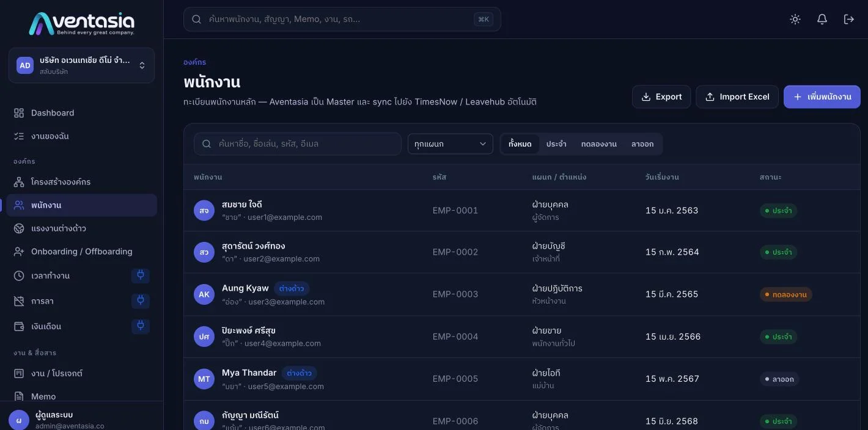Click the admin user avatar at sidebar bottom
Viewport: 868px width, 430px height.
point(19,420)
